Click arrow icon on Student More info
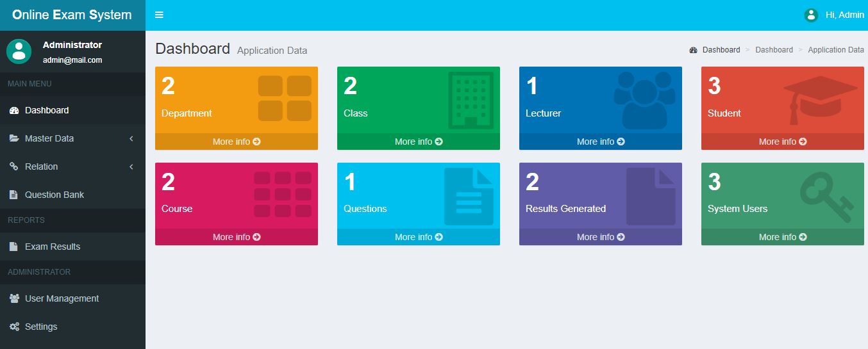 [803, 142]
